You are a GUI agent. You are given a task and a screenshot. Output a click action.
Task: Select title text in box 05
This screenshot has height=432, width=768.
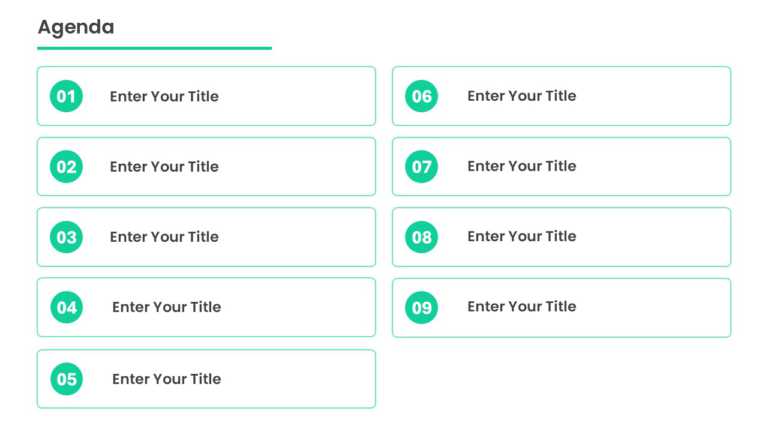[167, 379]
